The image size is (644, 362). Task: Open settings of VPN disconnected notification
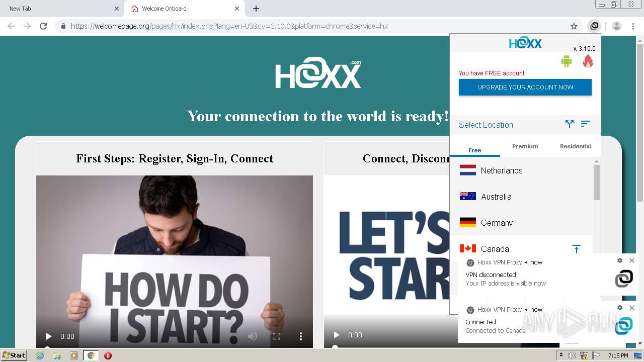coord(620,260)
